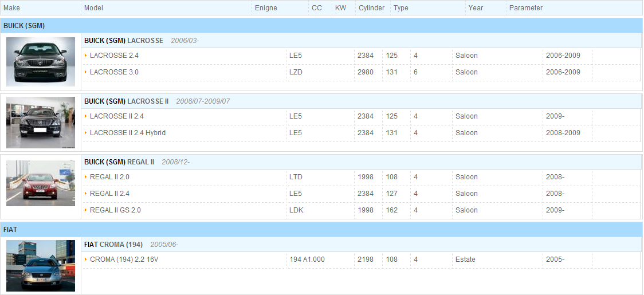Viewport: 644px width, 295px height.
Task: Click the 2980 displacement value
Action: pyautogui.click(x=366, y=72)
